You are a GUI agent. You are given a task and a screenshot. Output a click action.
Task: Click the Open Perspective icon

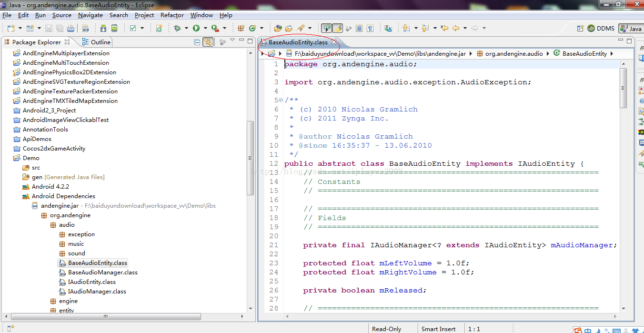pos(581,29)
